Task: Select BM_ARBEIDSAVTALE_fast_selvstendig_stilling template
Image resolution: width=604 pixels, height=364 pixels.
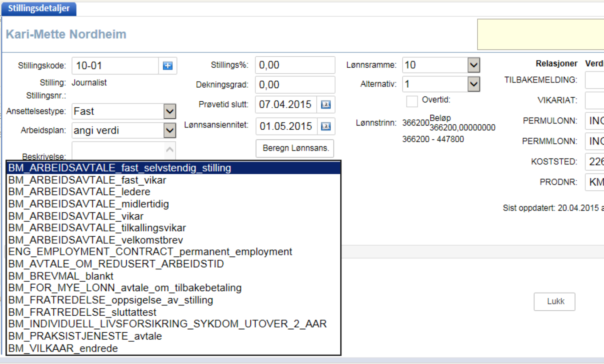Action: (174, 168)
